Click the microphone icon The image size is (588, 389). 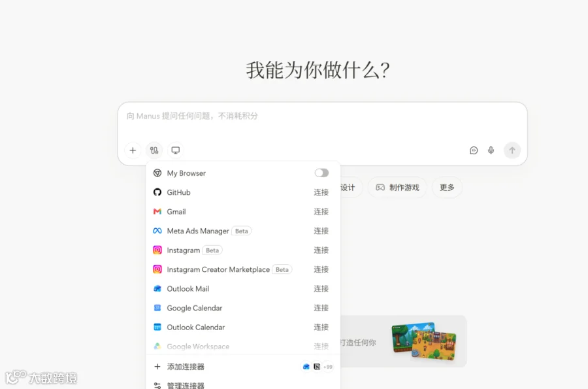[x=491, y=150]
